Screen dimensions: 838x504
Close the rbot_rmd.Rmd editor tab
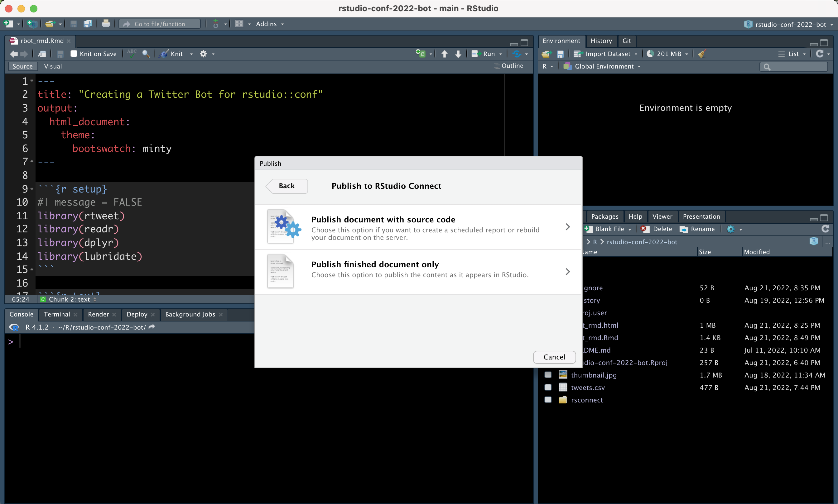69,41
